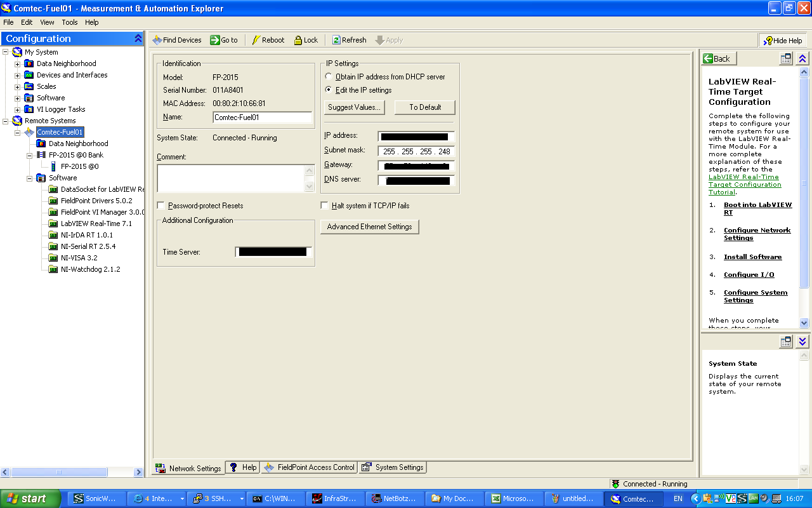The width and height of the screenshot is (812, 508).
Task: Open the Install Software help link
Action: coord(752,257)
